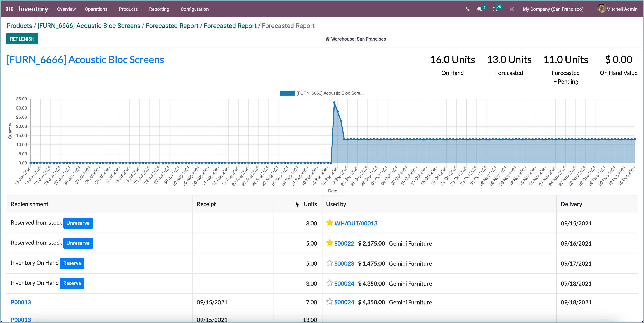Unstar the S00022 sale order
The image size is (644, 323).
tap(330, 243)
